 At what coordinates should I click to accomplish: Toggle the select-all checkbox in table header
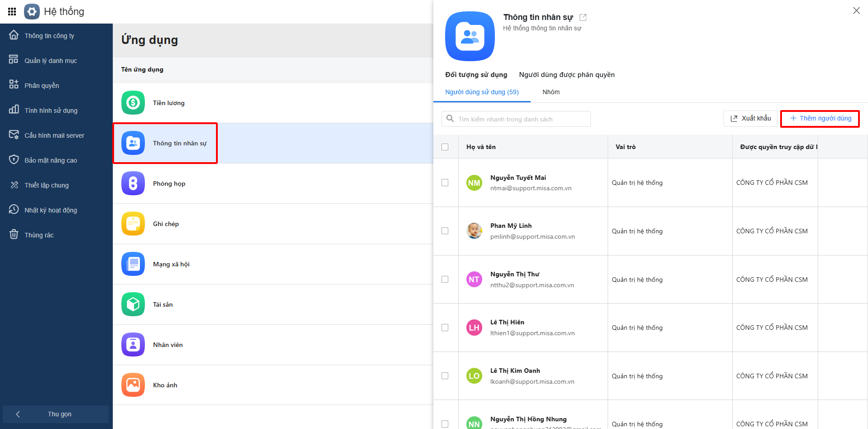click(445, 147)
